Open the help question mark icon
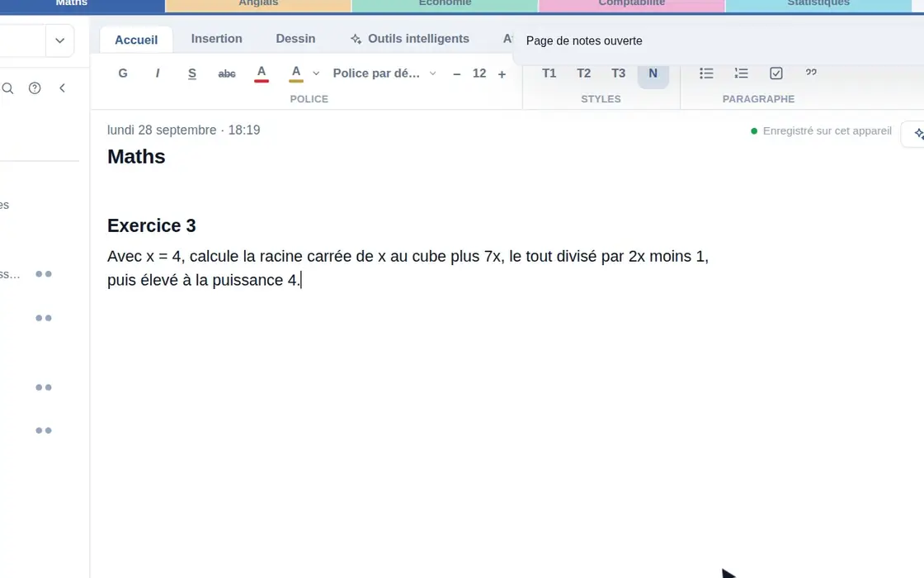This screenshot has width=924, height=578. tap(35, 88)
